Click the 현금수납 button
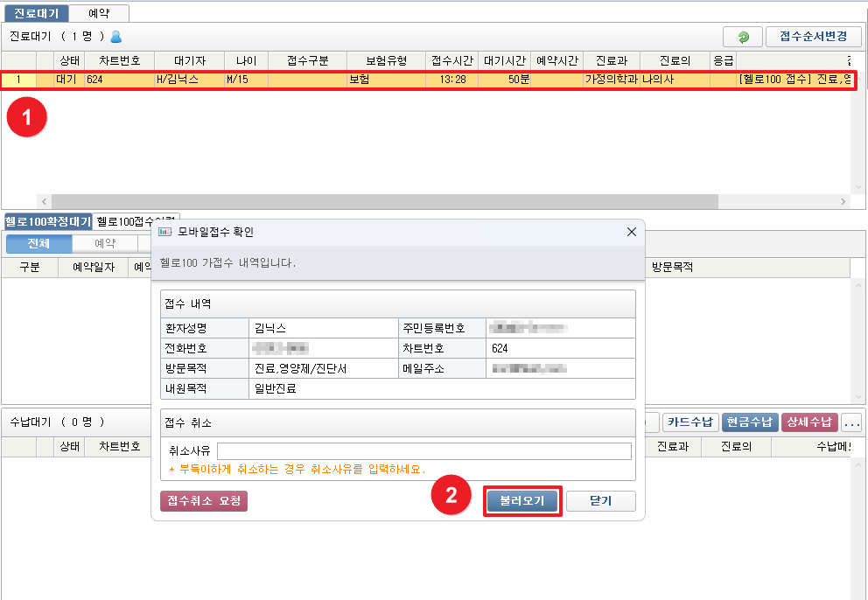Viewport: 868px width, 600px height. coord(749,422)
